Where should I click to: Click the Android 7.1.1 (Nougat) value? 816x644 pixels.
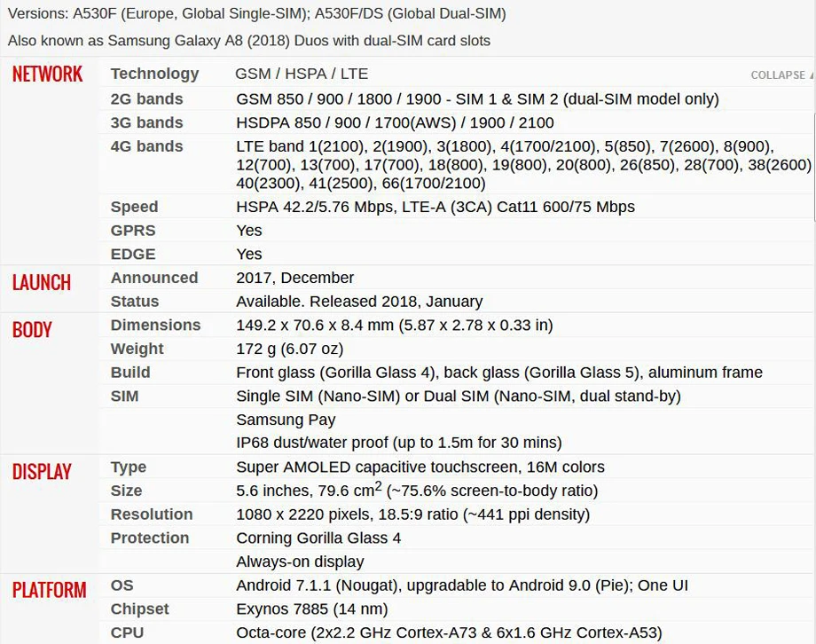tap(462, 585)
